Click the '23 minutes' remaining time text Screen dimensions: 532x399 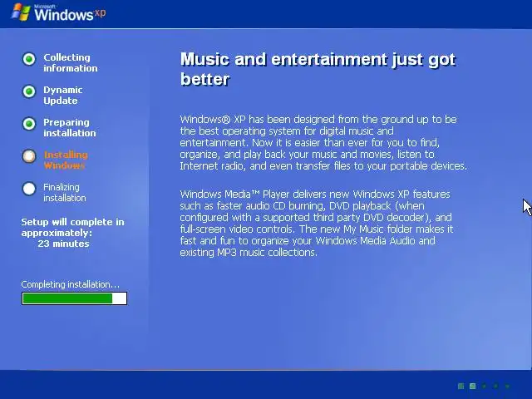pos(63,244)
